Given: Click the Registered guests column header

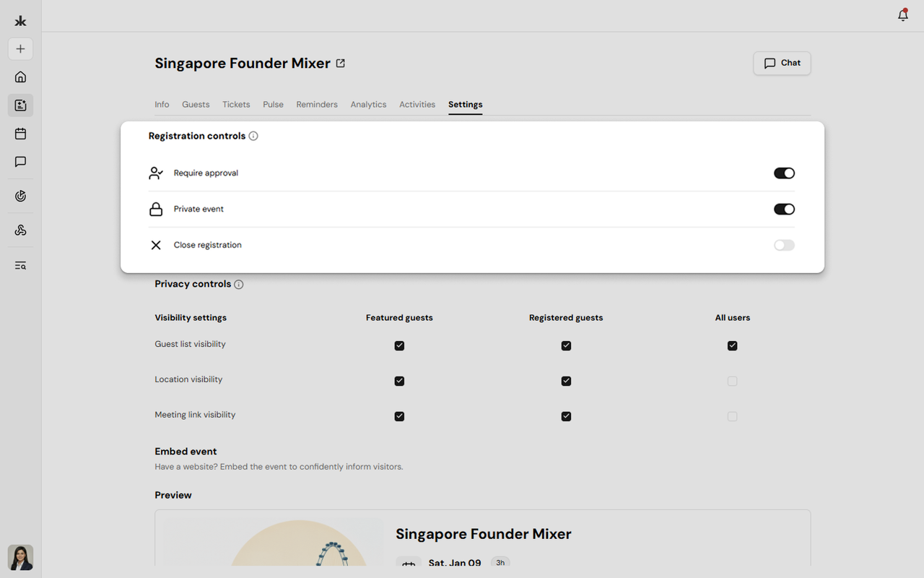Looking at the screenshot, I should (x=566, y=318).
